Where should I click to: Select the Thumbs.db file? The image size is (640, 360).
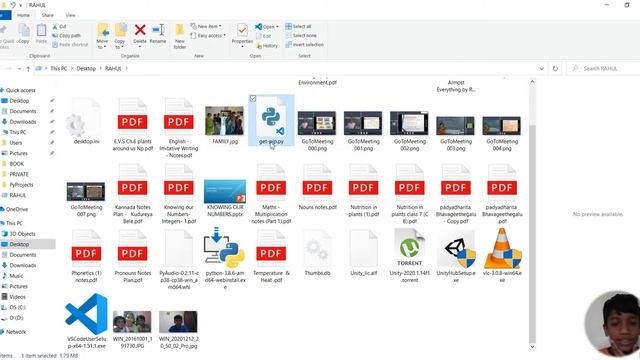pos(317,253)
